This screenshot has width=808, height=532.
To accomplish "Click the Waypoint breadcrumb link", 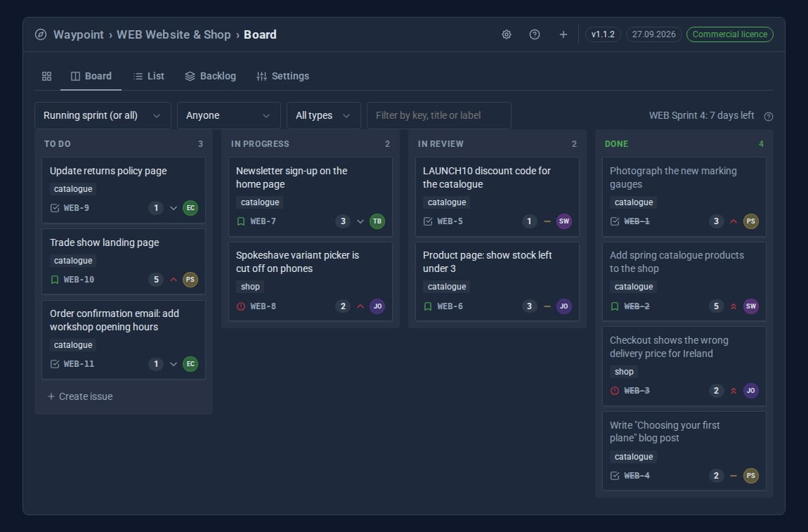I will pyautogui.click(x=78, y=34).
